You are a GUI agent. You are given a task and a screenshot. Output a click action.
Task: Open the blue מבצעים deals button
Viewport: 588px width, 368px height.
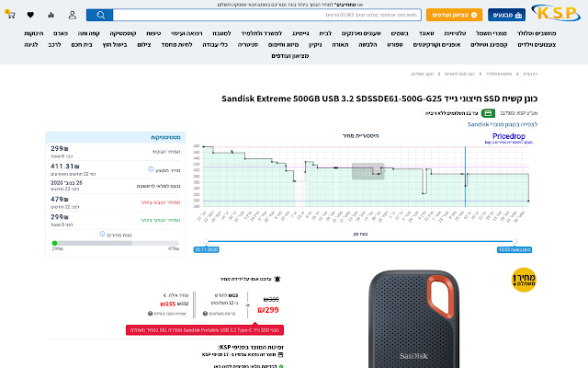point(506,15)
